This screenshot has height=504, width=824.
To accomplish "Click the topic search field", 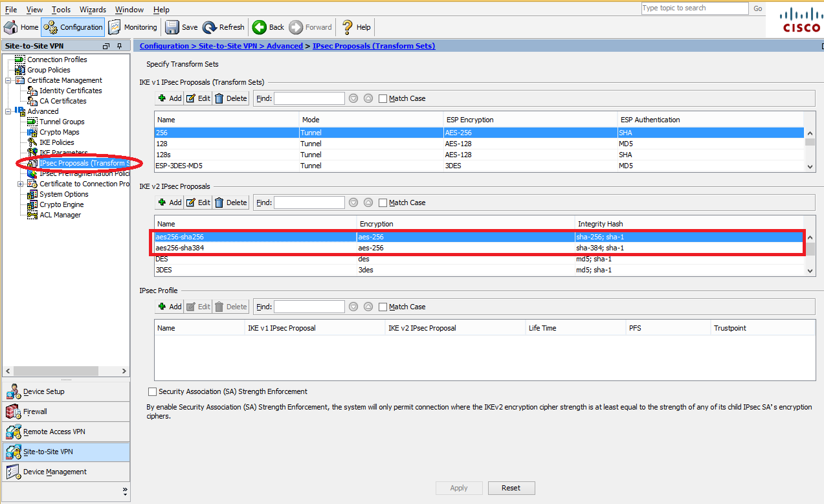I will [694, 8].
